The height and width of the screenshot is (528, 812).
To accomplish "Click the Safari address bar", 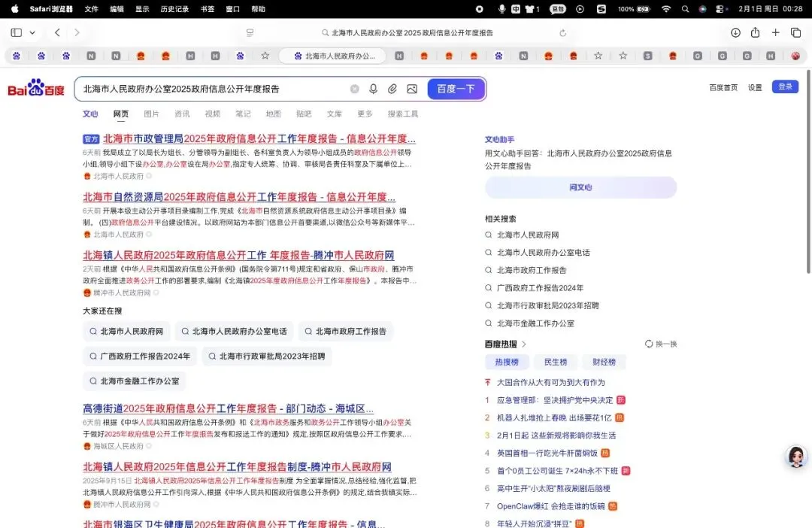I will (407, 32).
